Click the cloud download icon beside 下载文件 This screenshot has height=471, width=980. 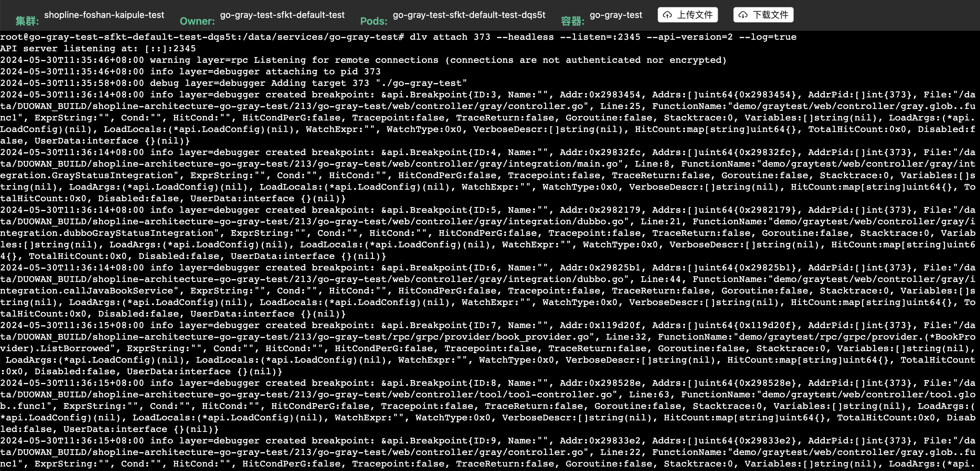[743, 15]
